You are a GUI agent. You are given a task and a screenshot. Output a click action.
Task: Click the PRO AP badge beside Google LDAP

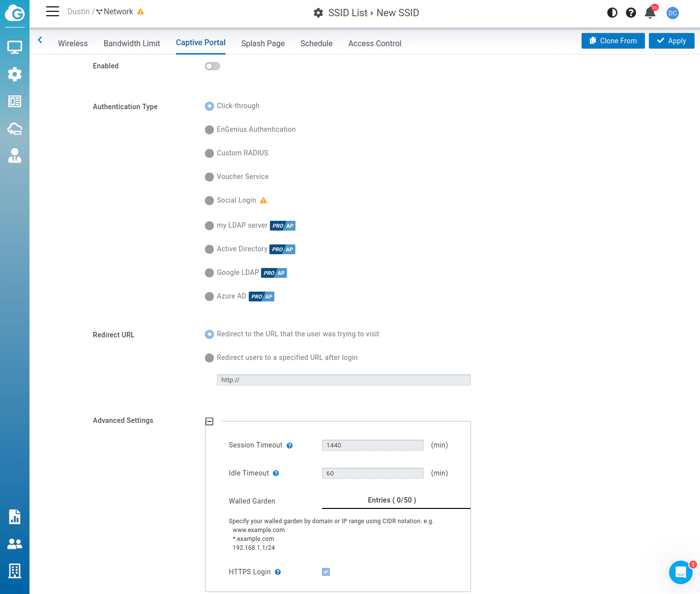point(274,273)
